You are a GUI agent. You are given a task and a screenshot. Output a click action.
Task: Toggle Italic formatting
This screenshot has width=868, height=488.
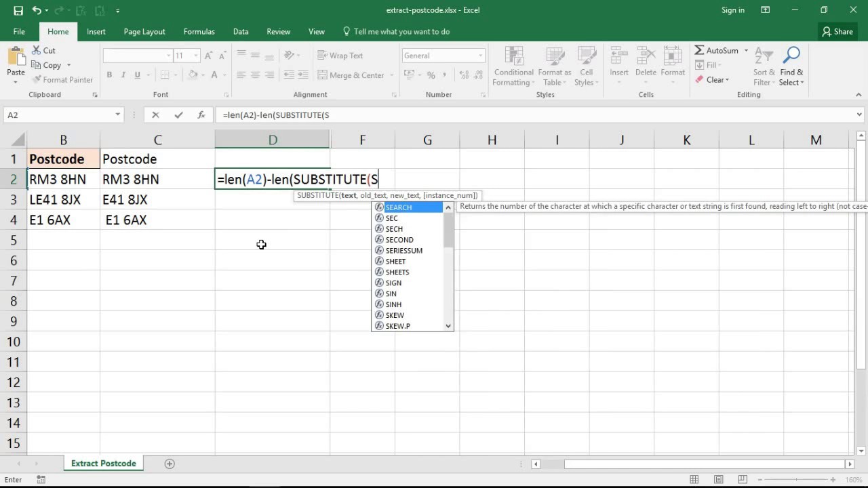(x=123, y=75)
